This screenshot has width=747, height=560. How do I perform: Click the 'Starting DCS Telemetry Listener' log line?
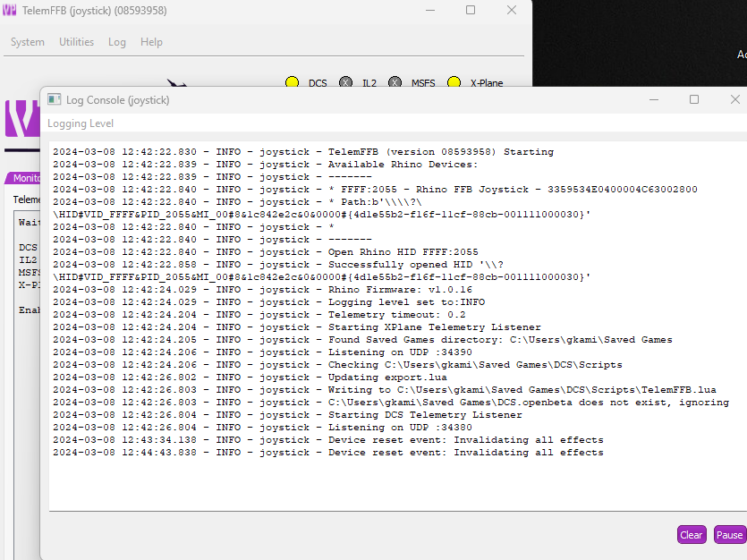click(x=287, y=415)
